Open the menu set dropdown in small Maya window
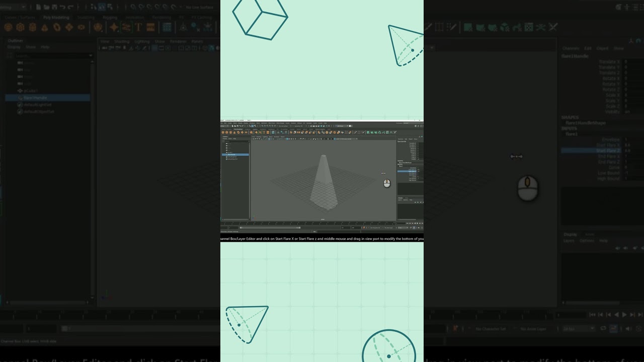Viewport: 644px width, 362px height. (x=224, y=126)
